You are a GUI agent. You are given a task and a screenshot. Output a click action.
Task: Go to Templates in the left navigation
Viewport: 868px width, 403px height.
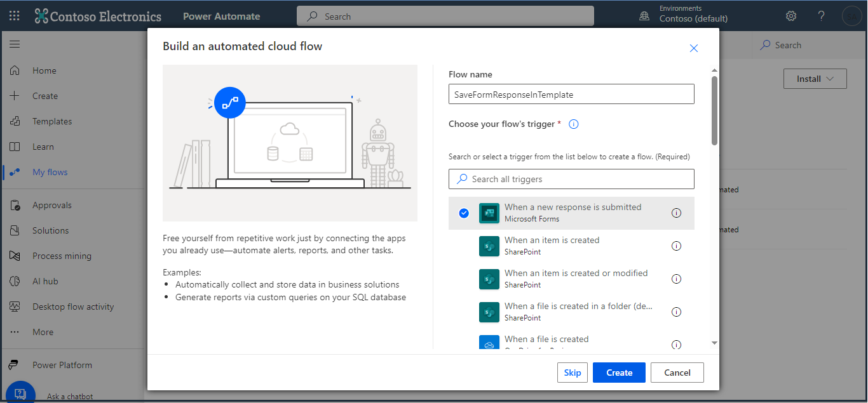point(52,121)
